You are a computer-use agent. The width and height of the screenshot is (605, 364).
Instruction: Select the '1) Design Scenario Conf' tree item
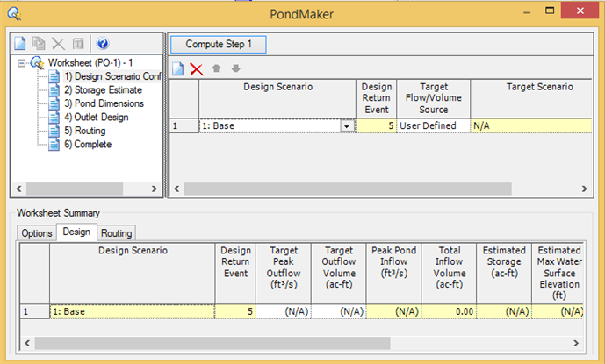point(112,76)
